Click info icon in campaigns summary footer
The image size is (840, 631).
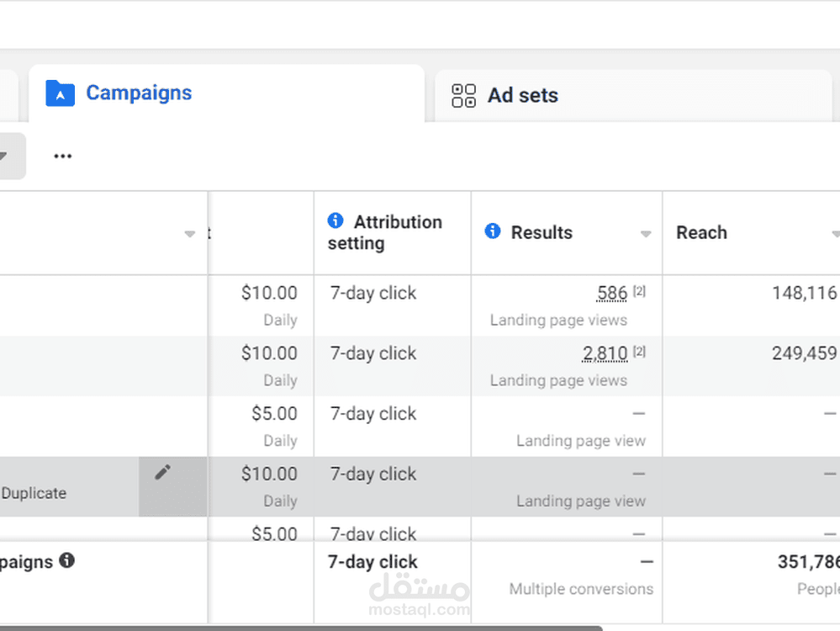(66, 560)
